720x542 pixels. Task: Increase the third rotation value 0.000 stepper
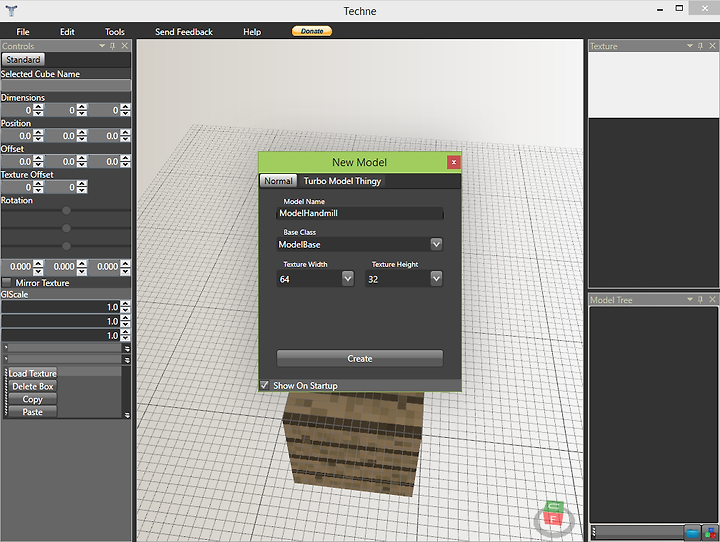[x=125, y=263]
